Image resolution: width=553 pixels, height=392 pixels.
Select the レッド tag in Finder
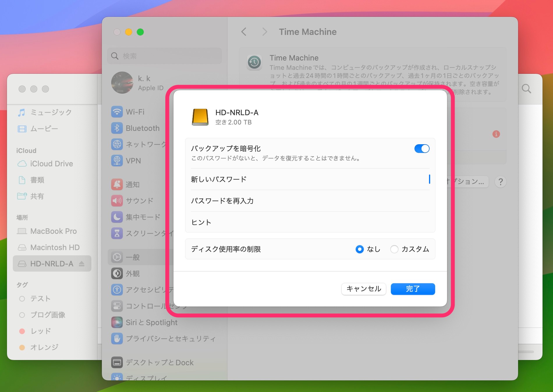52,331
